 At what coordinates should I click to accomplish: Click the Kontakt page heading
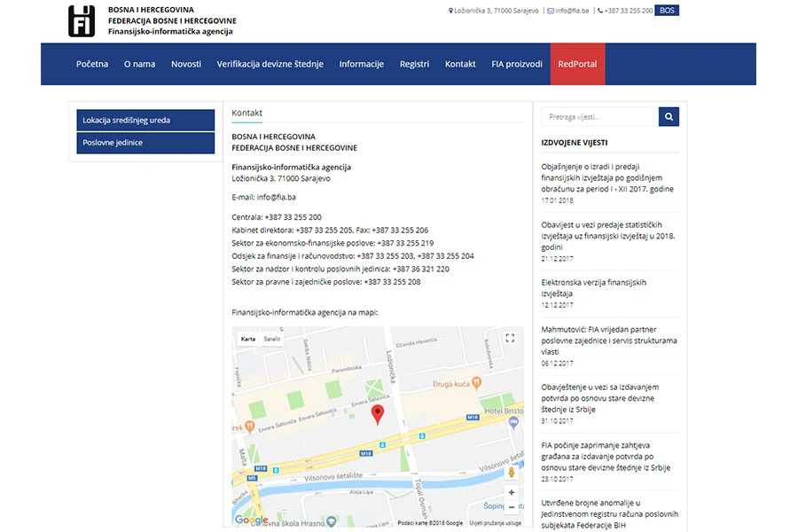pyautogui.click(x=246, y=113)
